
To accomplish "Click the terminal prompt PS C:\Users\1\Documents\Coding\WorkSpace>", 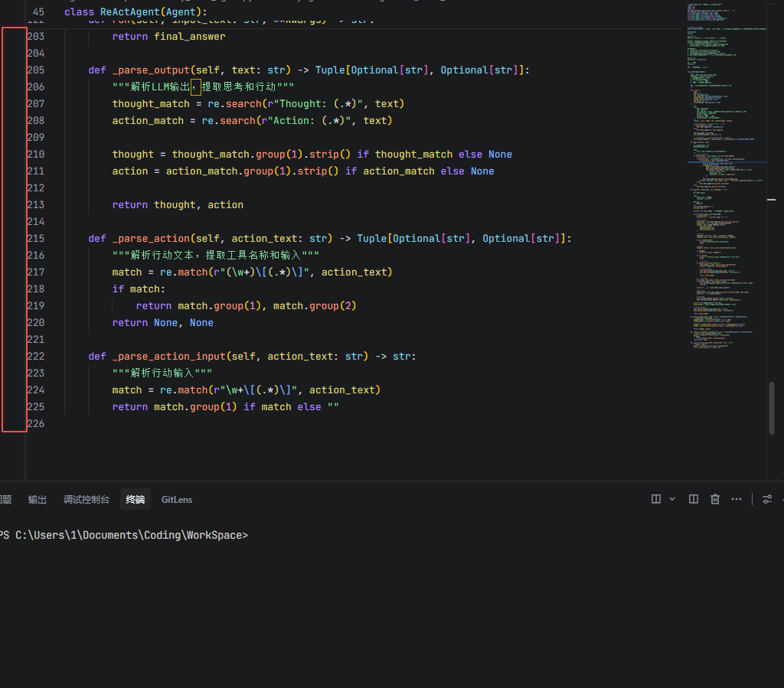I will pyautogui.click(x=123, y=535).
